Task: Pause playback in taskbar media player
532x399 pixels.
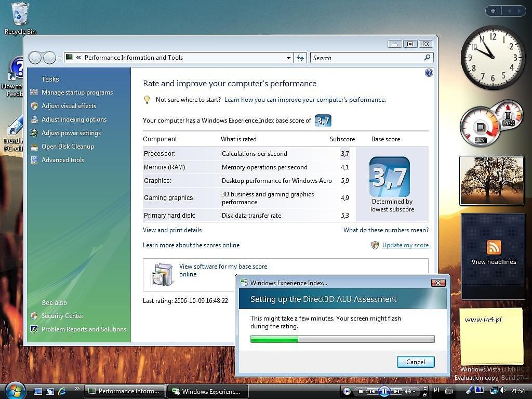Action: (x=384, y=391)
